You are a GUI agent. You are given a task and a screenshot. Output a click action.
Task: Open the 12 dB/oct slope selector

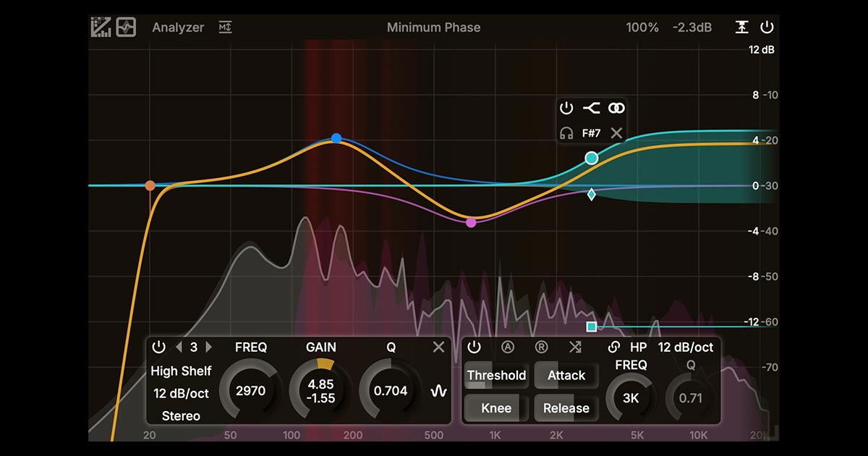pos(181,393)
